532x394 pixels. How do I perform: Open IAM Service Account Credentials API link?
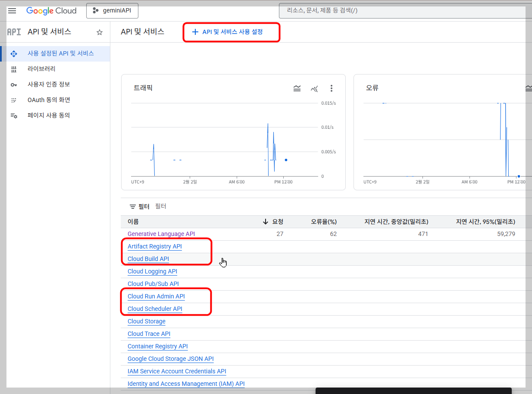177,371
